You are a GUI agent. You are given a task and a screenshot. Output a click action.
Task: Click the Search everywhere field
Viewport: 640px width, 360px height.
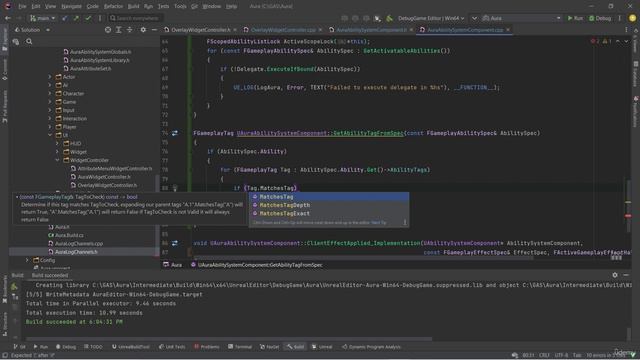click(x=135, y=18)
